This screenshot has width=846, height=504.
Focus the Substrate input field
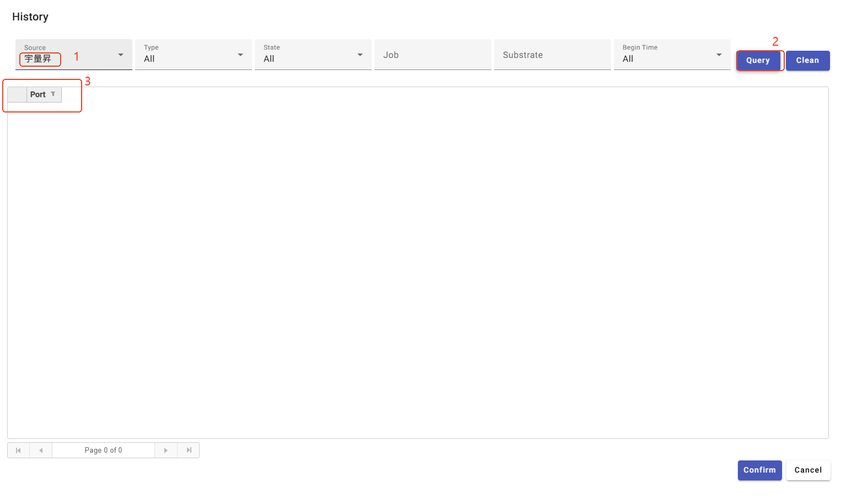(x=552, y=55)
